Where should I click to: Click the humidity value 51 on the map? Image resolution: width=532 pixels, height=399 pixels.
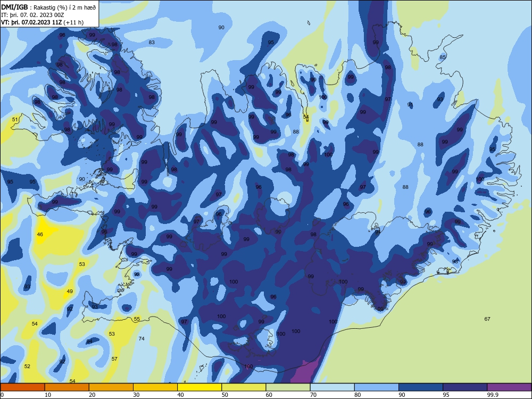pyautogui.click(x=15, y=119)
